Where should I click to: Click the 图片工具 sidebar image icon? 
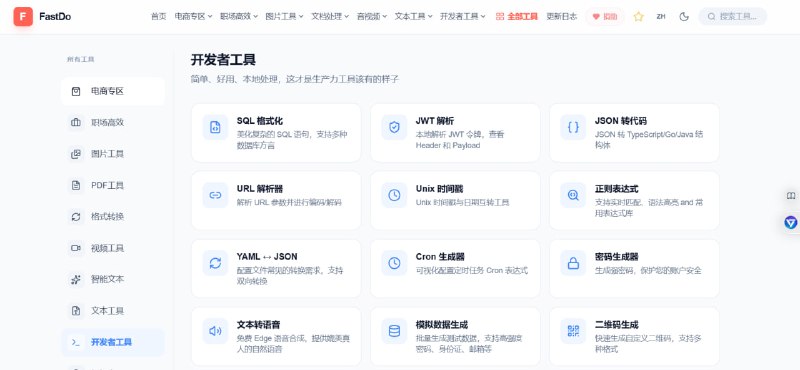76,154
